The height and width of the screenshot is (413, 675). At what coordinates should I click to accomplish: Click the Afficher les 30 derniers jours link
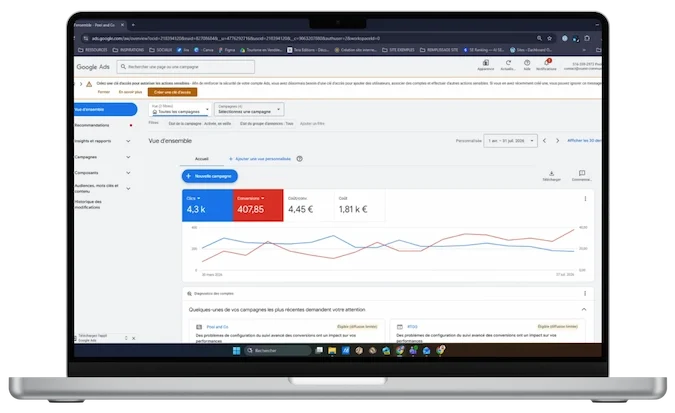[x=584, y=141]
